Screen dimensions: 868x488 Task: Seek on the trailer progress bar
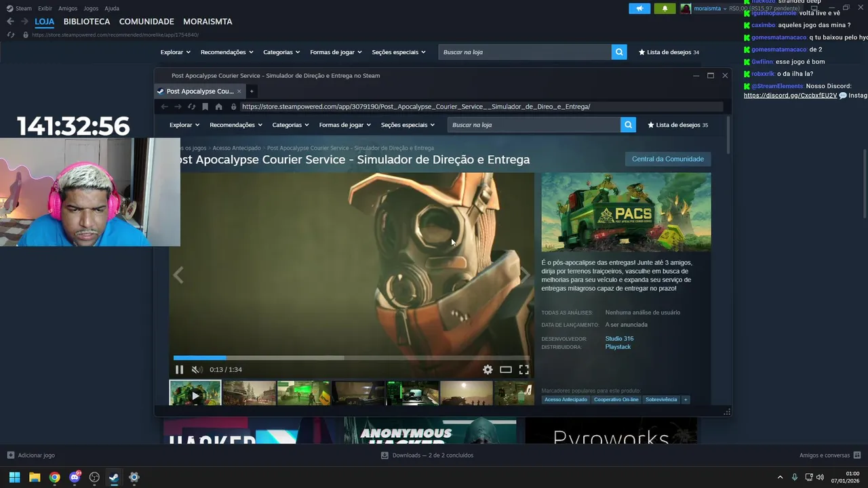(351, 358)
